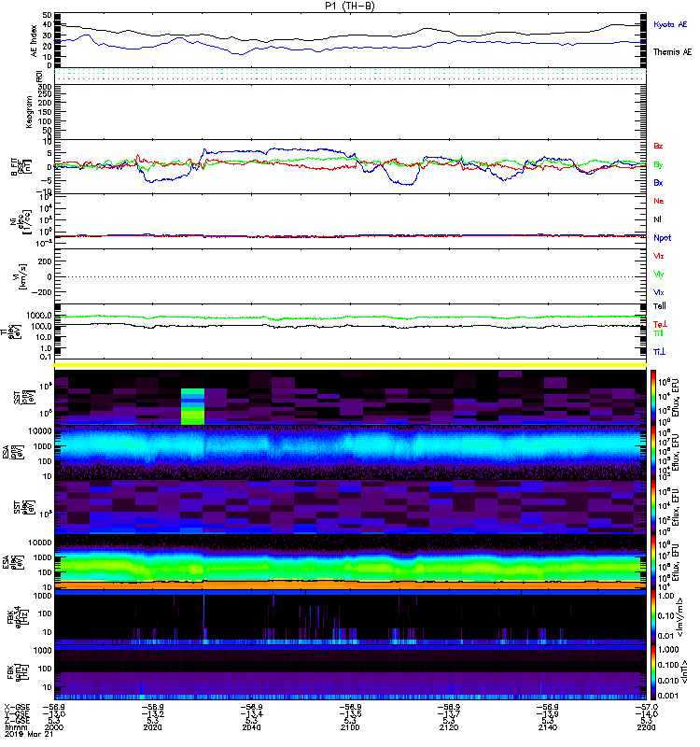The width and height of the screenshot is (700, 747).
Task: Click the X-GSE value -57.0
Action: [646, 707]
